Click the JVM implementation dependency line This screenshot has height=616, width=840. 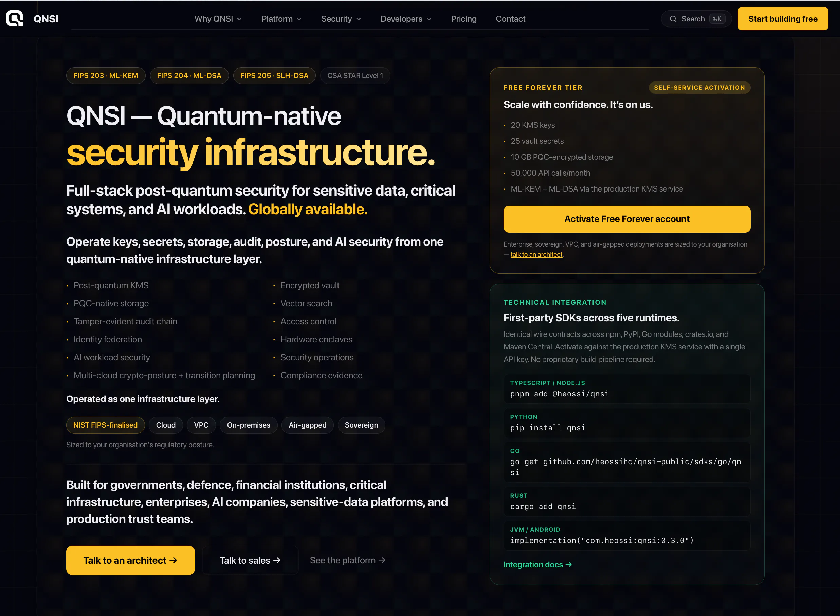(601, 540)
